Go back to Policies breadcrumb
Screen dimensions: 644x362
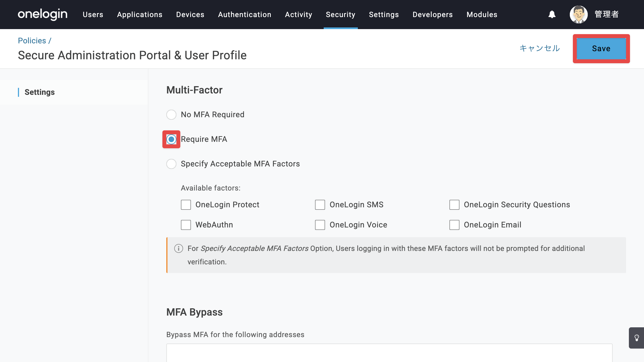pyautogui.click(x=32, y=41)
